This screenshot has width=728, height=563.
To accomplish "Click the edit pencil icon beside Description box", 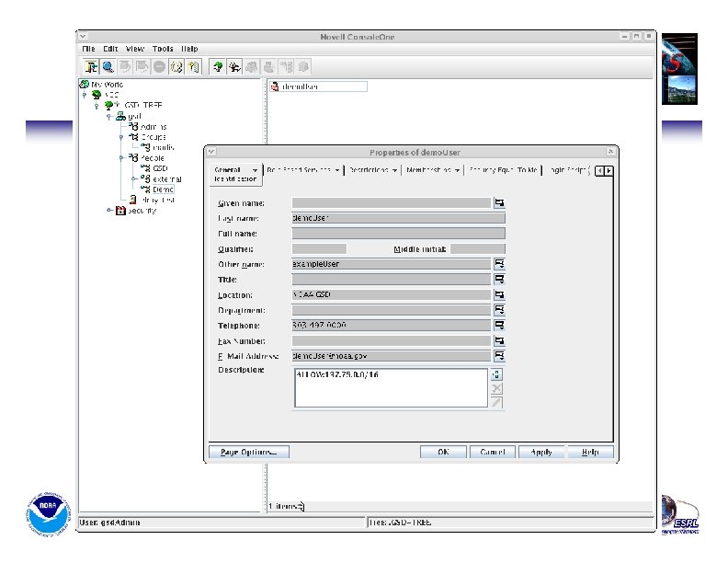I will click(496, 402).
